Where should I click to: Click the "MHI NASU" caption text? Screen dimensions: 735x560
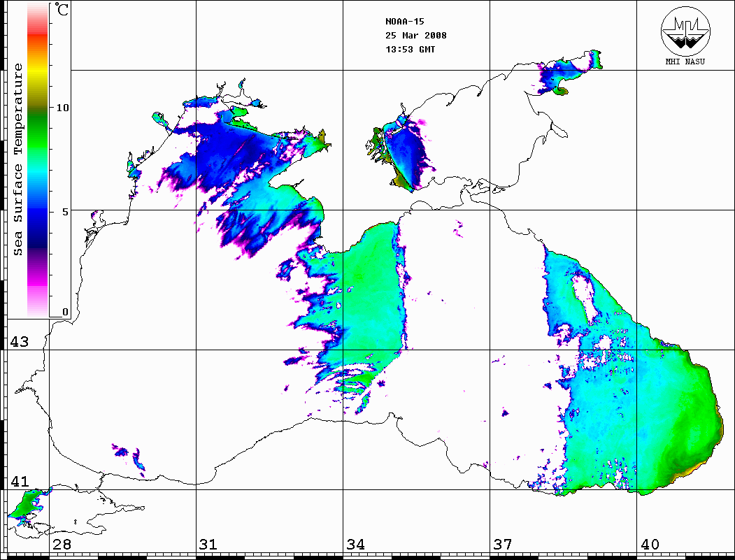pos(685,62)
